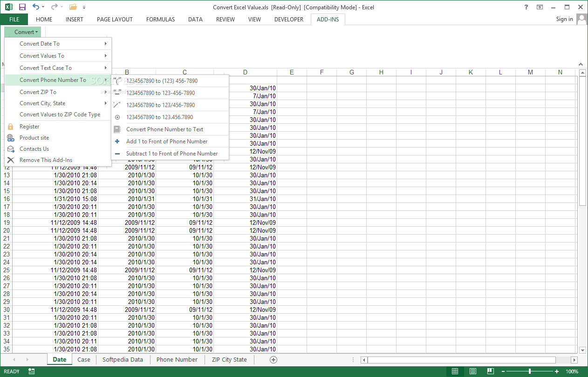Switch to the FORMULAS ribbon tab

(160, 19)
